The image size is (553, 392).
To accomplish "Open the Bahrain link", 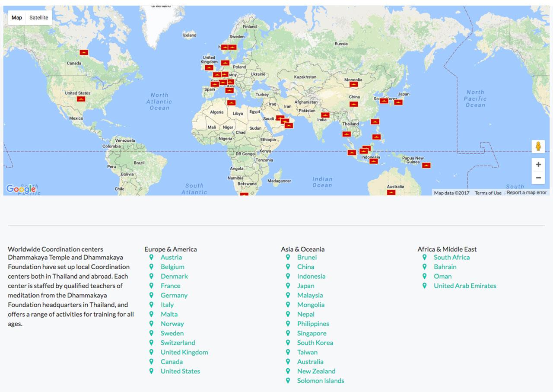I will click(x=445, y=267).
